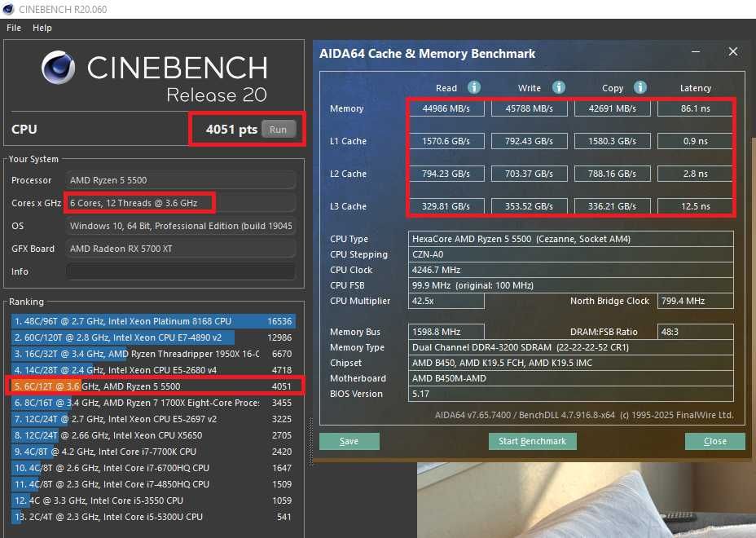The height and width of the screenshot is (538, 756).
Task: Click Memory Bus value 1598.8 MHz
Action: [x=446, y=332]
